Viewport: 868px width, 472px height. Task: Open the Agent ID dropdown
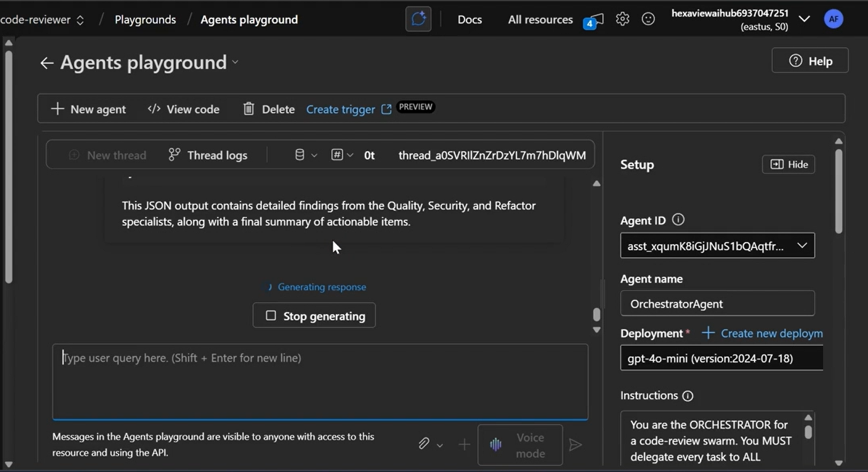tap(717, 246)
